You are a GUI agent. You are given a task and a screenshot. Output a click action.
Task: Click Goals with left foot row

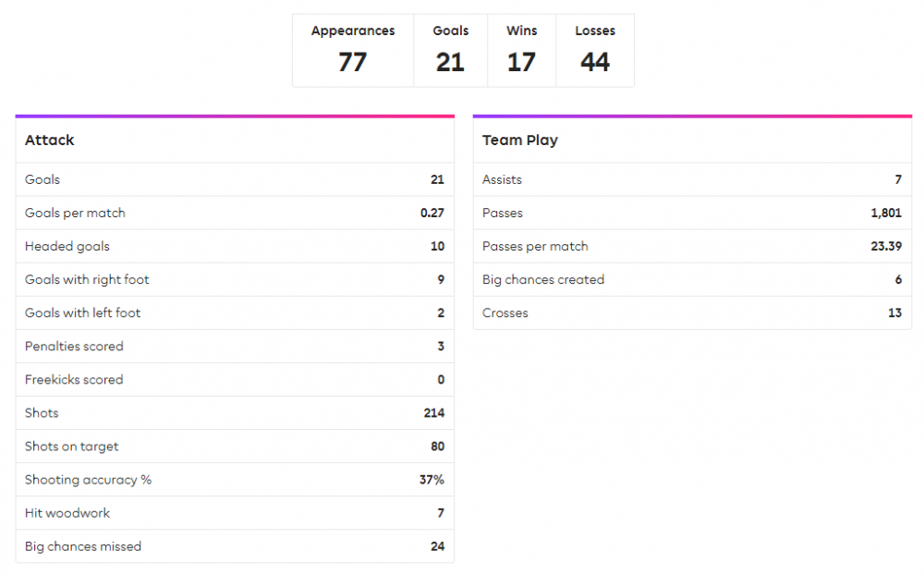[235, 313]
